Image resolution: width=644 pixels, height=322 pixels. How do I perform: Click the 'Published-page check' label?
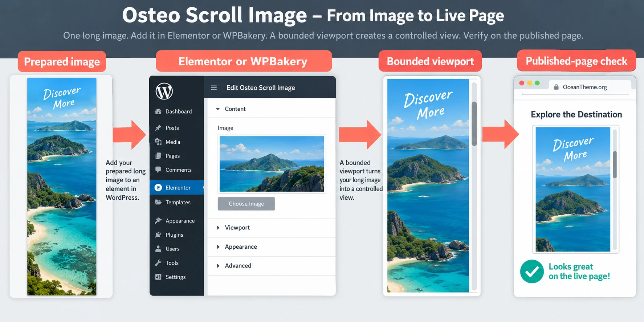coord(576,61)
